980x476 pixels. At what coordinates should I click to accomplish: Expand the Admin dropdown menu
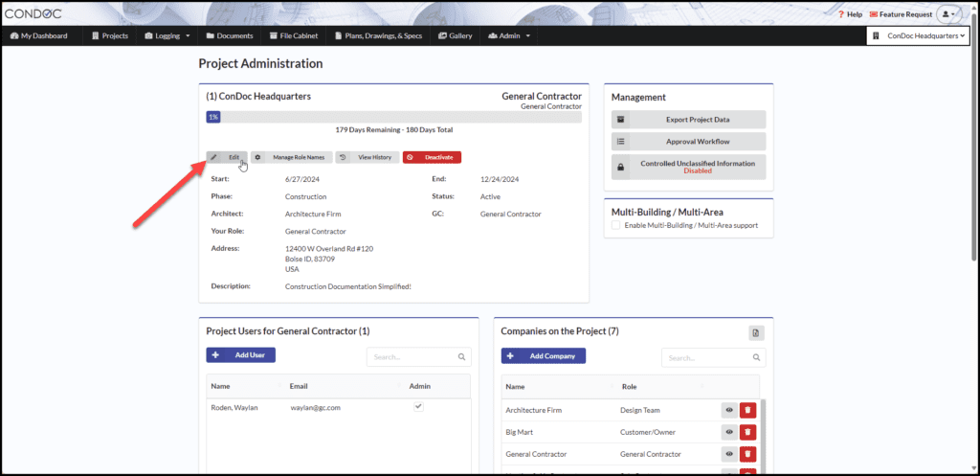coord(509,35)
